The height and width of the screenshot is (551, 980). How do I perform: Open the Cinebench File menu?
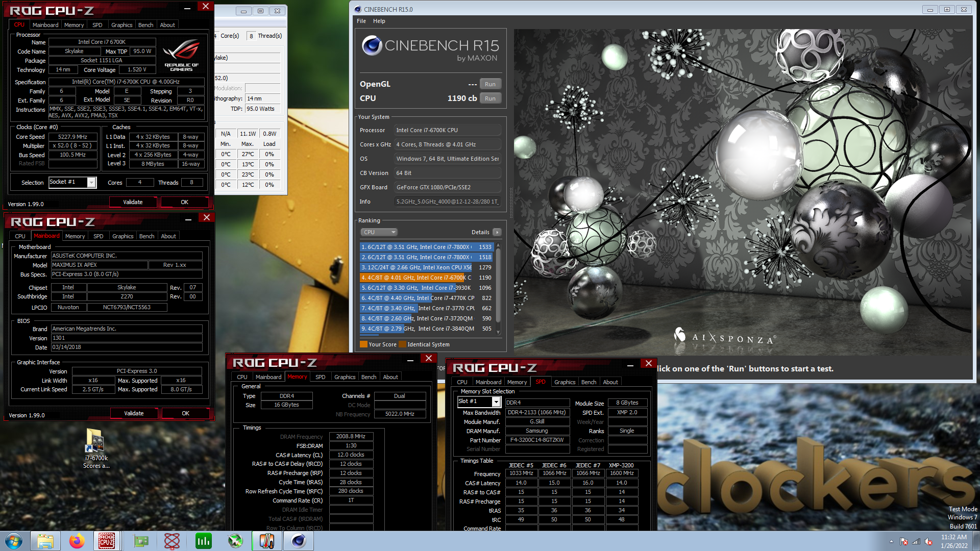pyautogui.click(x=361, y=21)
